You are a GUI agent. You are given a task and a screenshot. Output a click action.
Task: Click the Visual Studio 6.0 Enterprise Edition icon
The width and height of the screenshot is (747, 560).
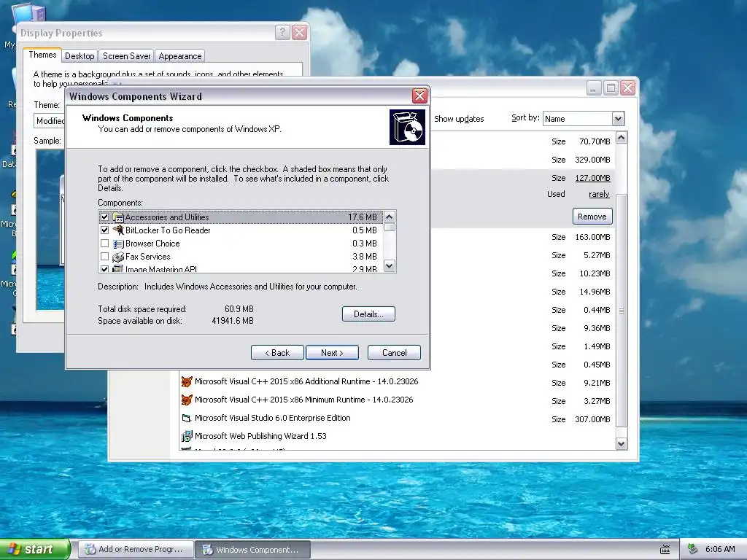(187, 418)
